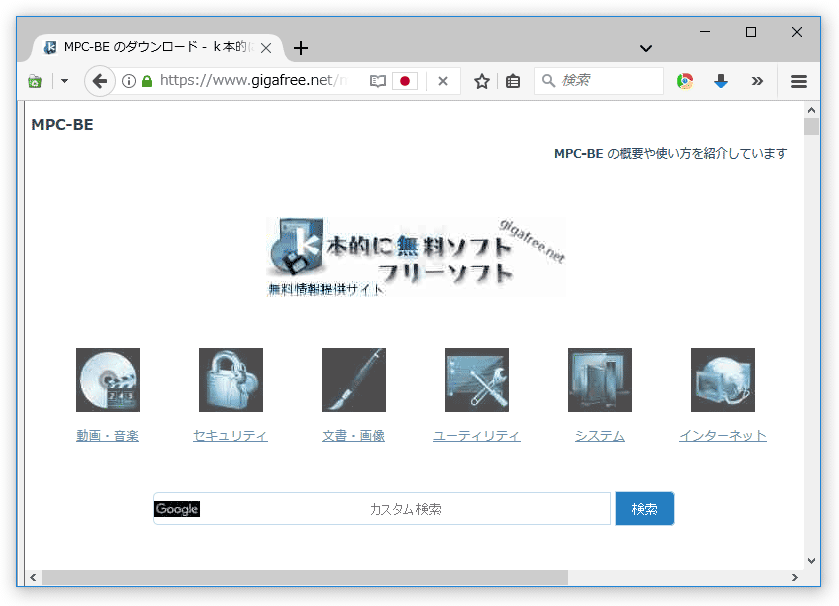Click the green camera extension icon
Screen dimensions: 839x606
click(x=35, y=81)
